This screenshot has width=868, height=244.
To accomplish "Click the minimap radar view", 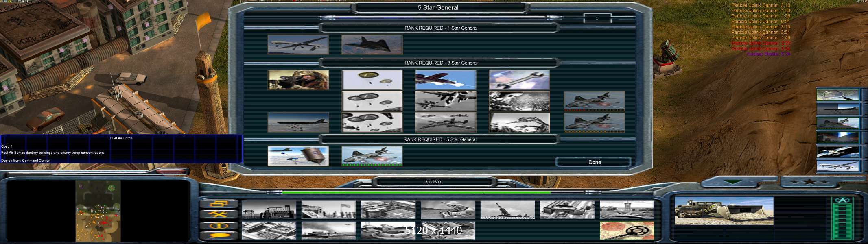I will [98, 211].
